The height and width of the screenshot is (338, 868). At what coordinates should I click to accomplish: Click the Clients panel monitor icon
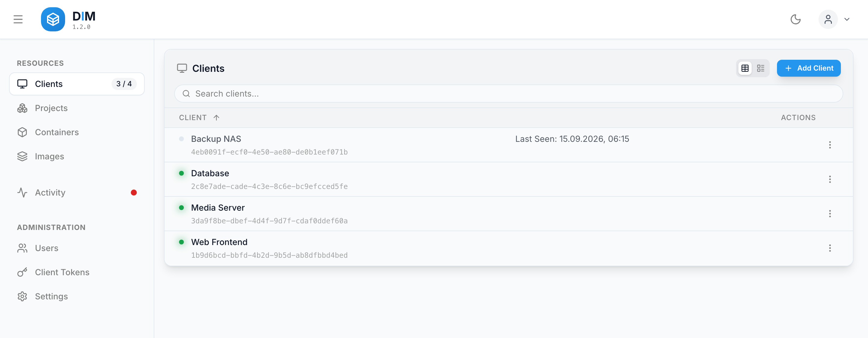[182, 68]
